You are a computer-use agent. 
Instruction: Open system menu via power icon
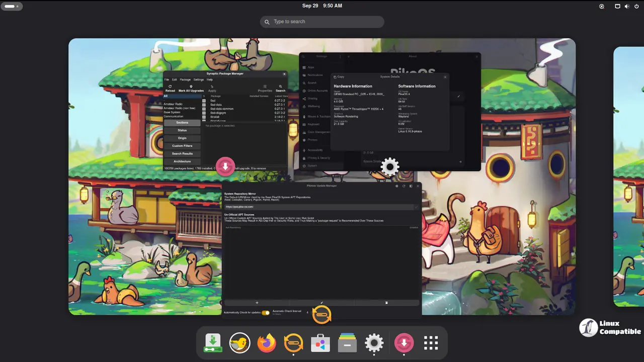coord(635,7)
